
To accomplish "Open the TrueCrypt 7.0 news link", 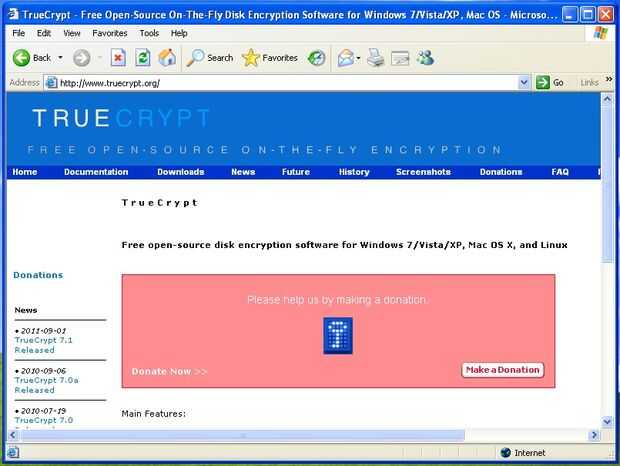I will pos(43,420).
